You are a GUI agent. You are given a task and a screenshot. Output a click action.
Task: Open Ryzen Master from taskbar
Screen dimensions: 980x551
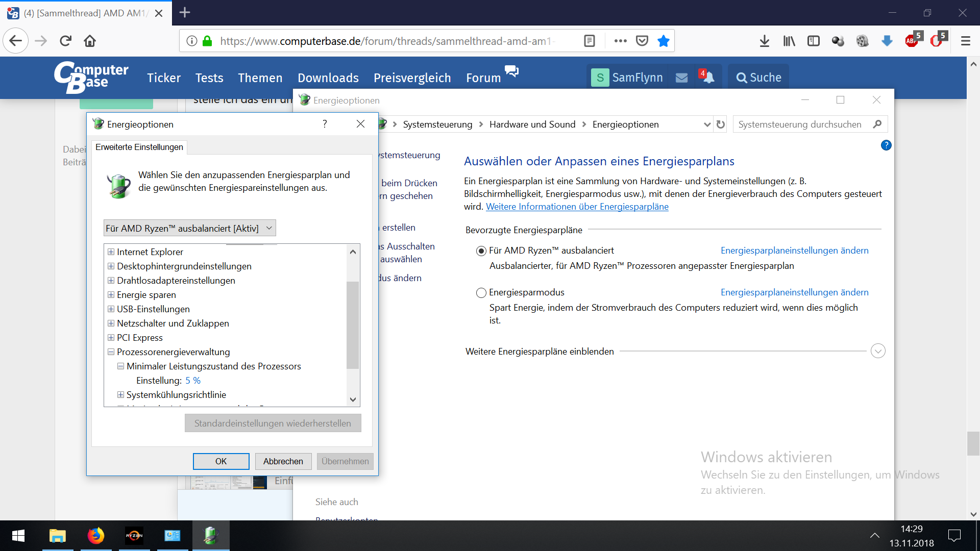pyautogui.click(x=134, y=536)
